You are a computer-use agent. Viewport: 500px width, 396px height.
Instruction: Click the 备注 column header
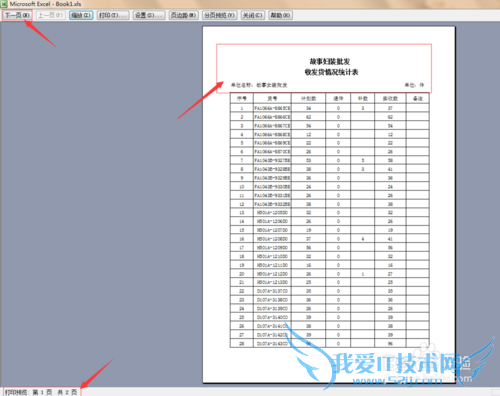pyautogui.click(x=417, y=98)
